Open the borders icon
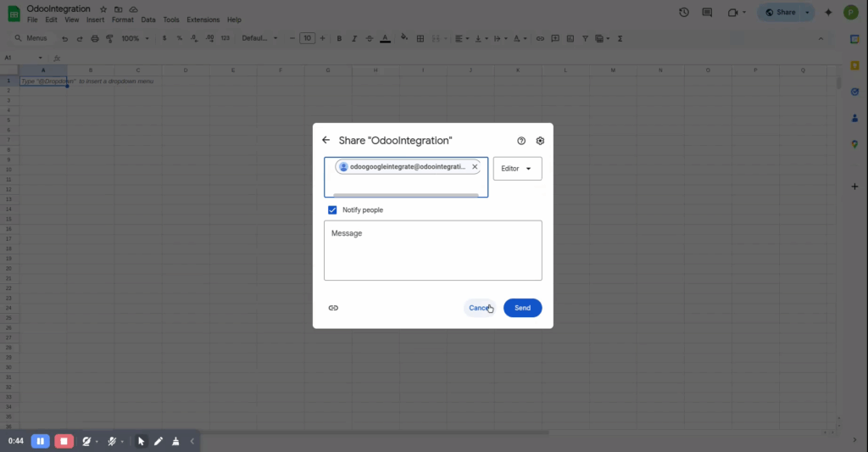This screenshot has height=452, width=868. pyautogui.click(x=420, y=39)
